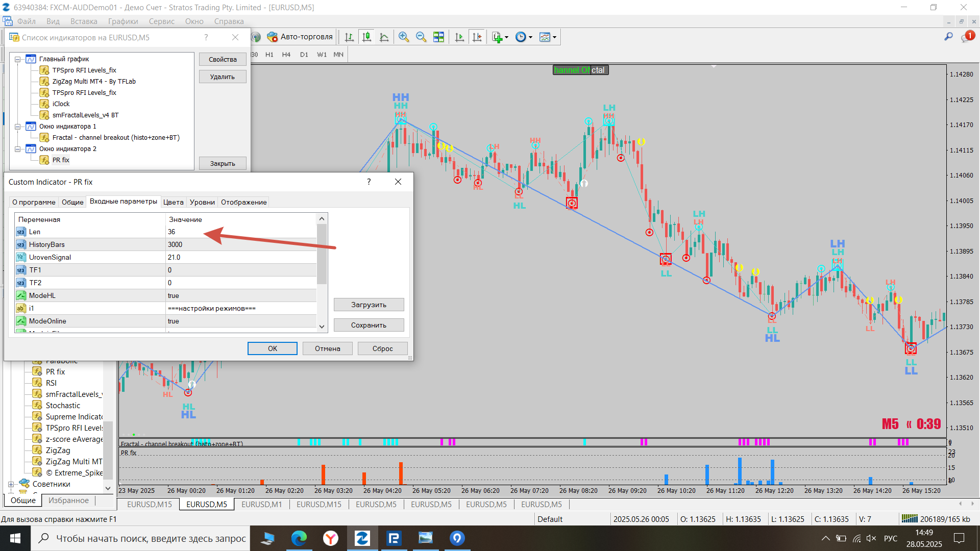Open the indicators add dropdown arrow
This screenshot has height=551, width=980.
coord(506,37)
